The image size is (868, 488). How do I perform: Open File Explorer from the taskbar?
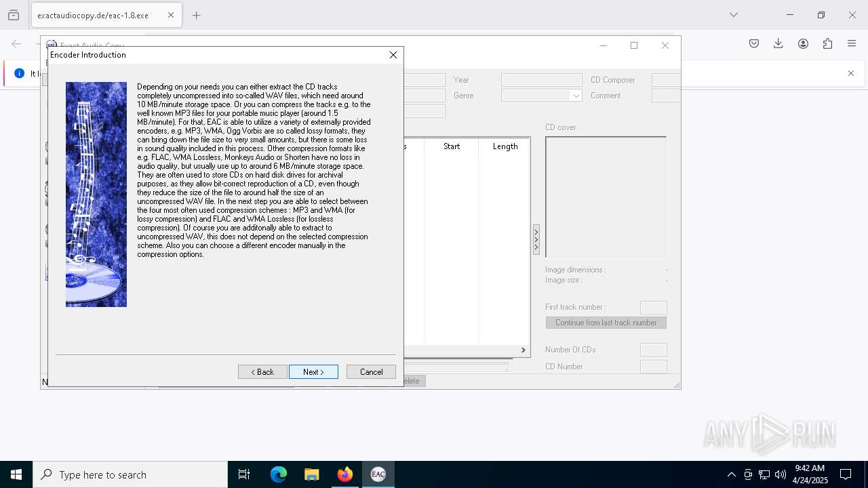point(312,474)
